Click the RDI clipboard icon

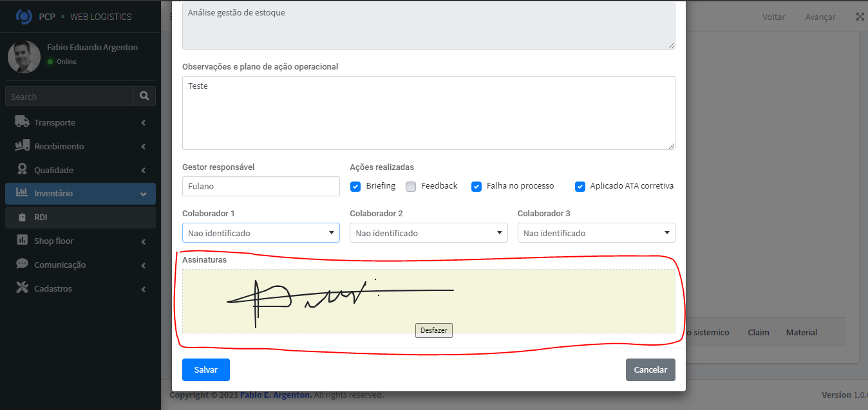click(23, 218)
